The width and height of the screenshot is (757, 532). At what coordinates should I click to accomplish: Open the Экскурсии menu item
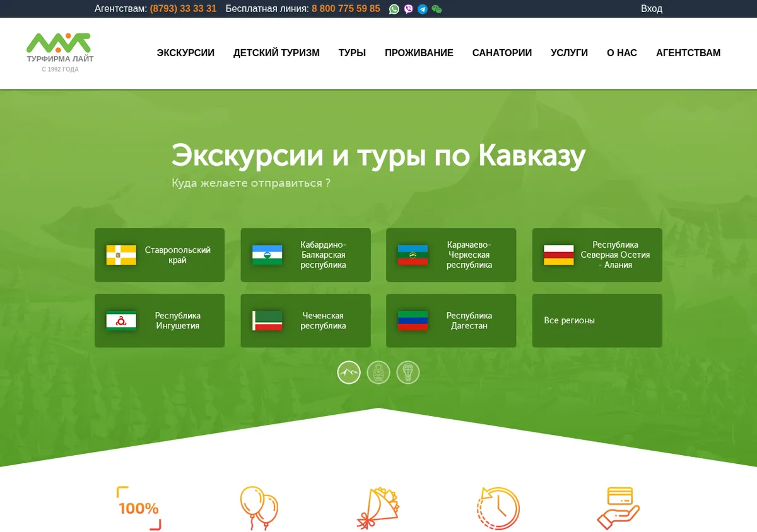click(185, 53)
